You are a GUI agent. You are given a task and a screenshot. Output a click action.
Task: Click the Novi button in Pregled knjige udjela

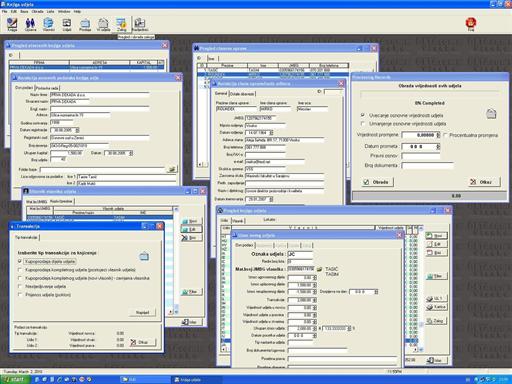tap(436, 236)
